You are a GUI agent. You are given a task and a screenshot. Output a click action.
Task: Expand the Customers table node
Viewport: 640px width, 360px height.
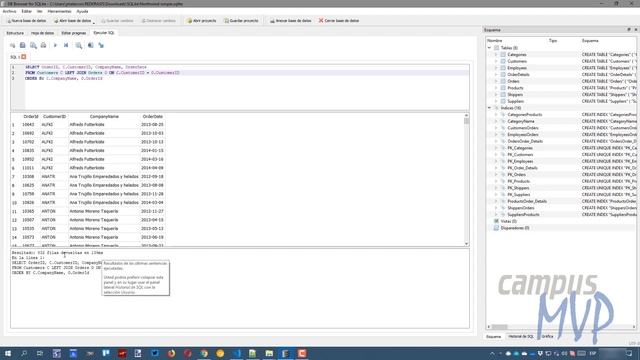[496, 61]
